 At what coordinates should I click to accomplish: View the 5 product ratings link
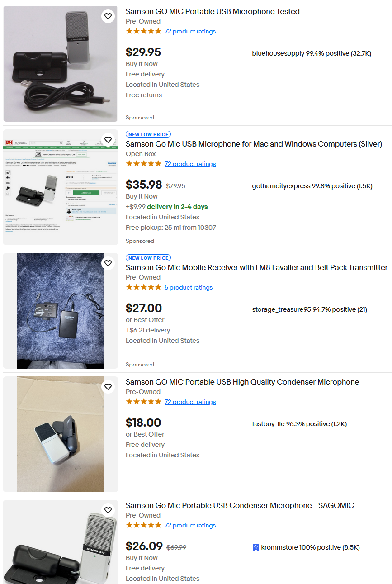coord(189,287)
